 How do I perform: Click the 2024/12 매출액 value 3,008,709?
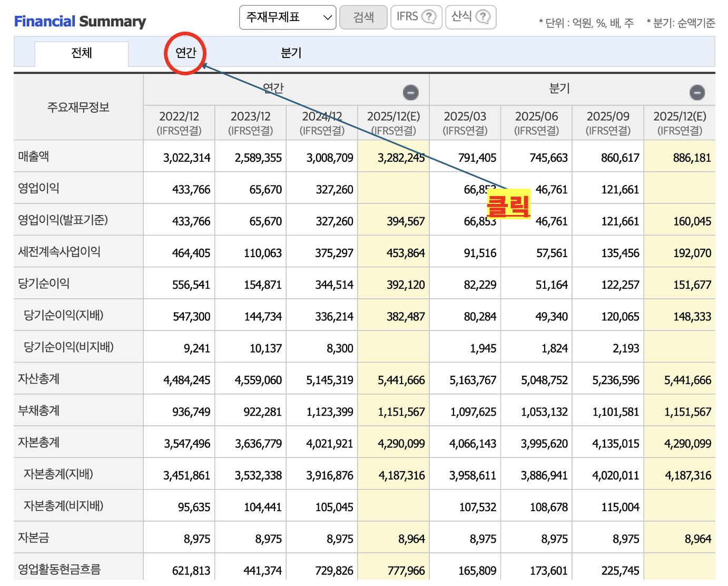pos(330,158)
